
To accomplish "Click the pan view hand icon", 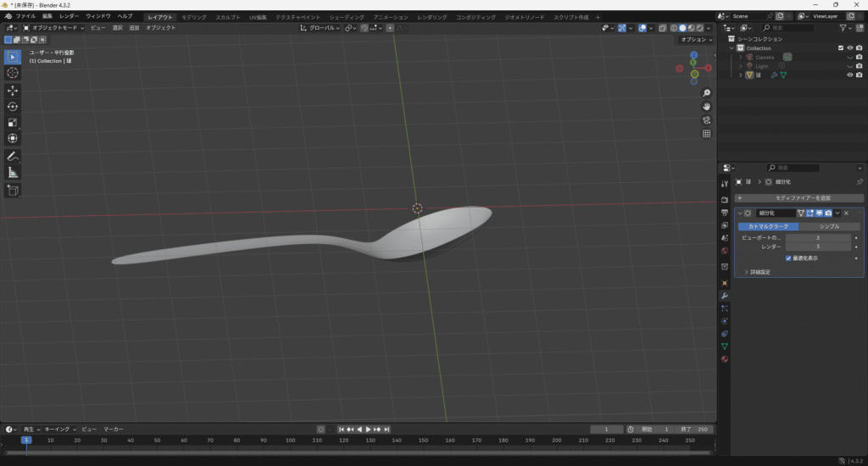I will pos(706,106).
